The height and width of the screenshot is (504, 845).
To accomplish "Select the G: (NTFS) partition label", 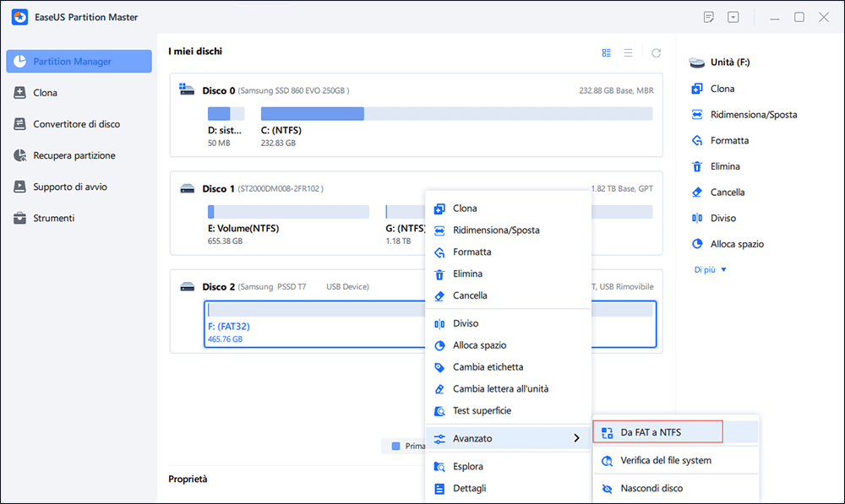I will point(406,228).
